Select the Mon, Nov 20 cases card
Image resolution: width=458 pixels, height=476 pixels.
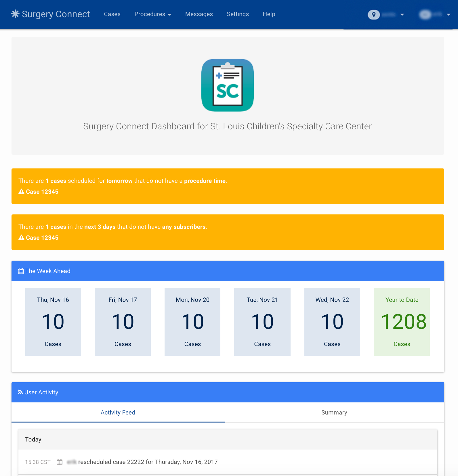[x=192, y=322]
